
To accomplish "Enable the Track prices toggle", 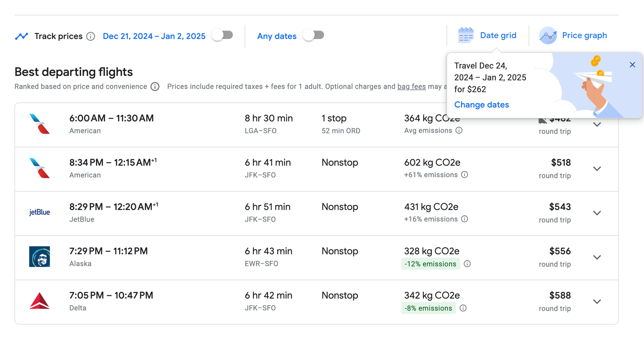I will click(223, 35).
